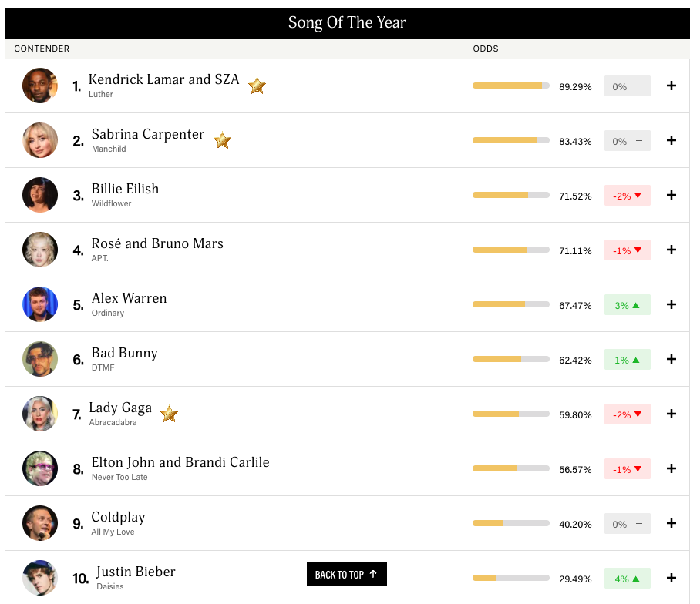Image resolution: width=700 pixels, height=604 pixels.
Task: Click green up arrow in Alex Warren row
Action: 636,305
